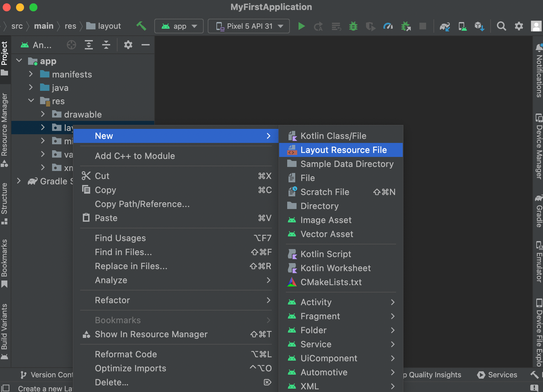The height and width of the screenshot is (392, 543).
Task: Open the Services tool window
Action: tap(497, 375)
